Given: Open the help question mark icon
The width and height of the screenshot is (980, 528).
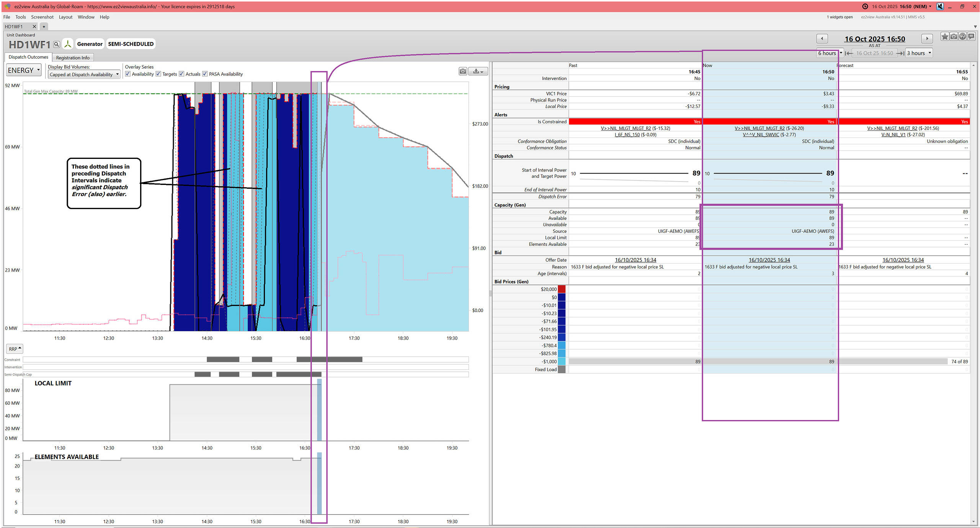Looking at the screenshot, I should (962, 37).
